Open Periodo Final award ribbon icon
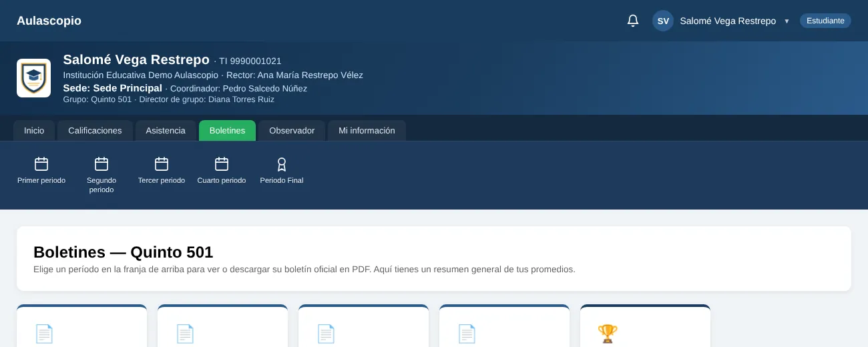This screenshot has width=868, height=347. click(282, 164)
